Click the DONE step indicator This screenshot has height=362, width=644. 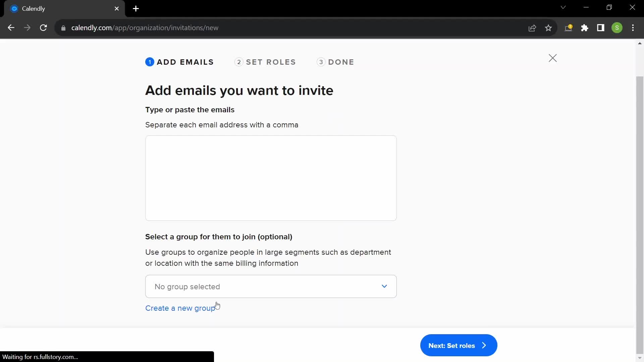point(335,62)
